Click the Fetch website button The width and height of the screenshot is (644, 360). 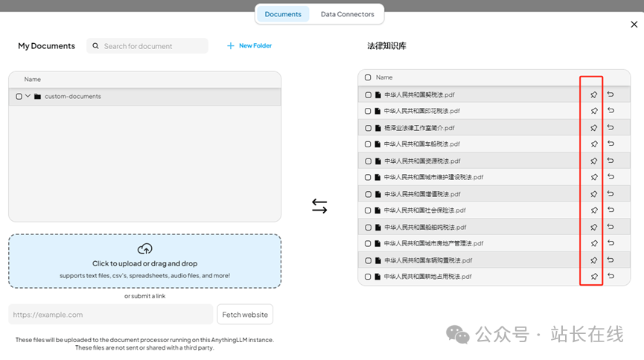[245, 315]
